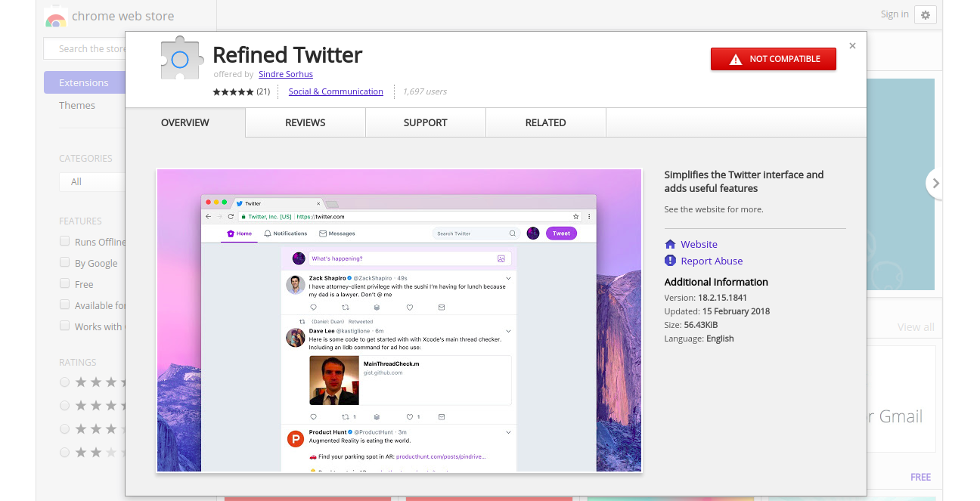Go to the Related tab

coord(545,122)
